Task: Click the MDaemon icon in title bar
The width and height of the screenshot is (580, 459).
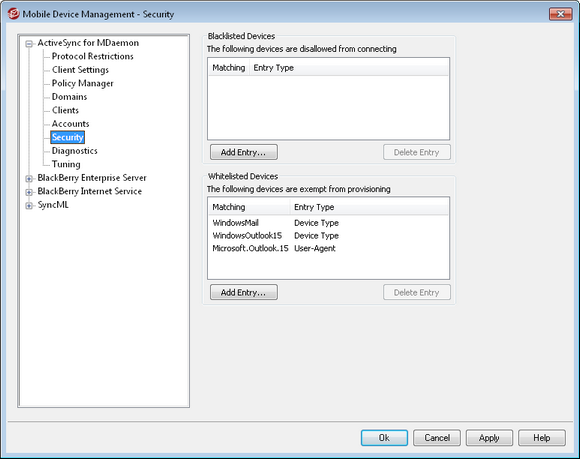Action: tap(13, 14)
